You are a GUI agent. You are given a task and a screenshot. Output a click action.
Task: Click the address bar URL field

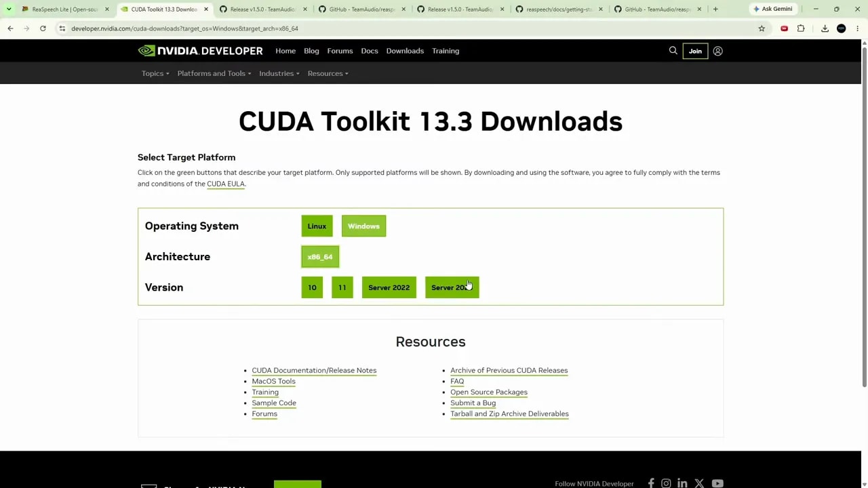407,28
